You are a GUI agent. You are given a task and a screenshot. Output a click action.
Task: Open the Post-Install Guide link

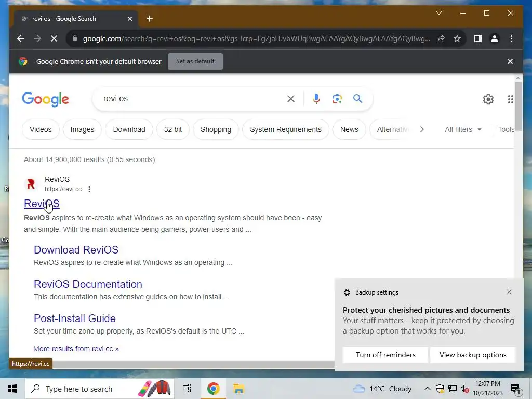click(75, 318)
